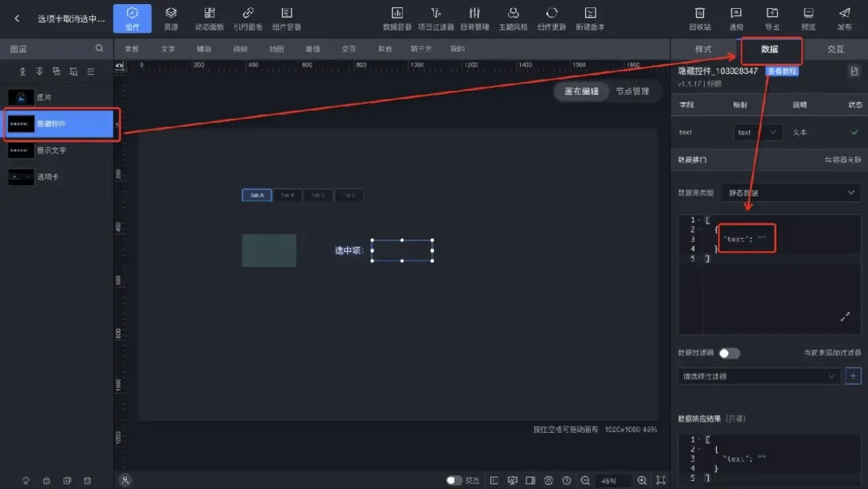This screenshot has width=868, height=489.
Task: Open the text field mapping dropdown
Action: point(758,133)
